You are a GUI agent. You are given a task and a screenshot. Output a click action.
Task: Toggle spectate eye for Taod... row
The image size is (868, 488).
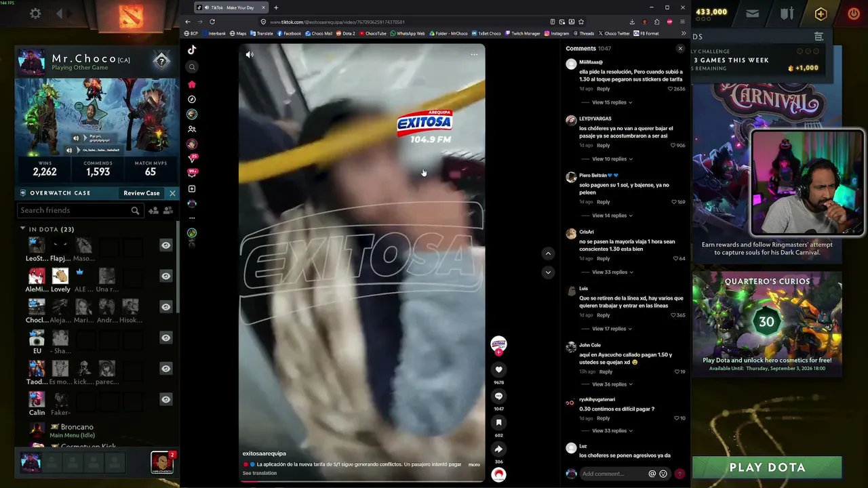click(x=165, y=369)
